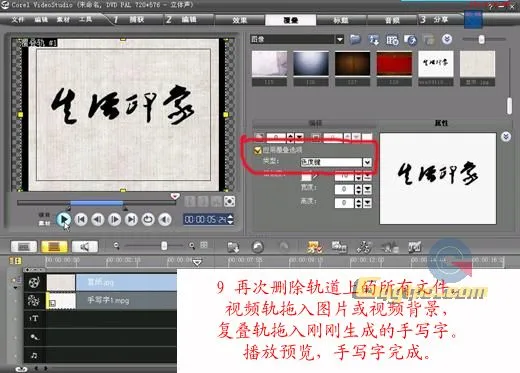Open the 工具 menu
This screenshot has height=373, width=520.
click(85, 19)
